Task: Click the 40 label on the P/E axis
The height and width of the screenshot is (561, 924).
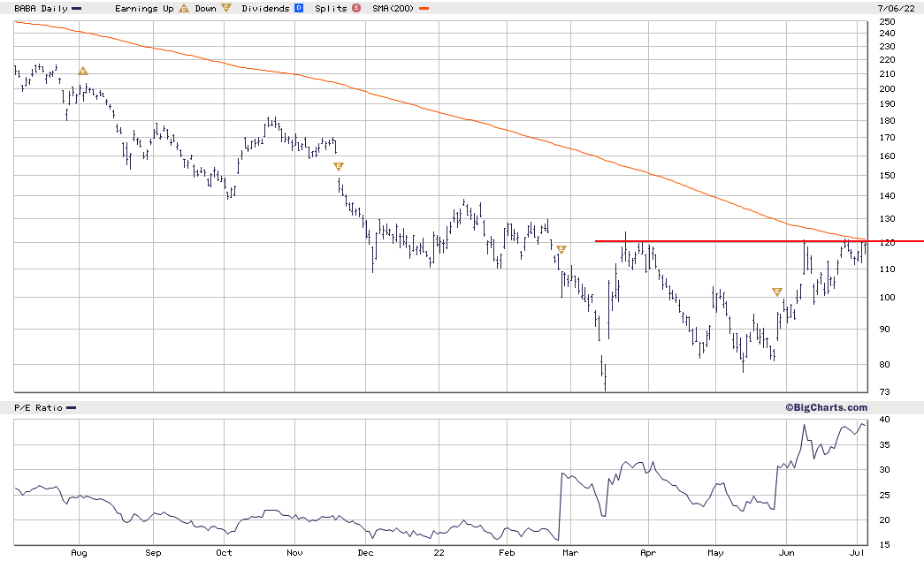Action: (884, 420)
